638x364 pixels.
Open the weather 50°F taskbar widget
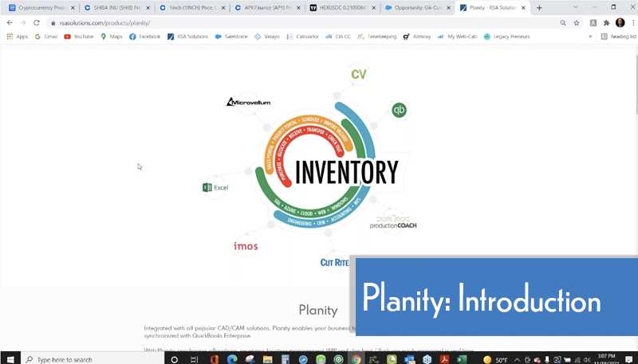[x=495, y=359]
